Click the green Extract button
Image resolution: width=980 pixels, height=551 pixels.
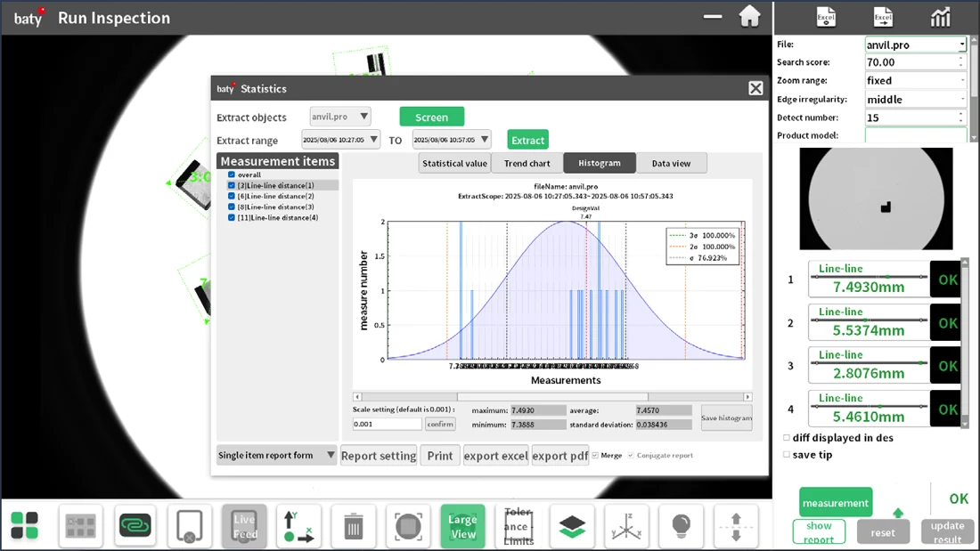[x=527, y=140]
